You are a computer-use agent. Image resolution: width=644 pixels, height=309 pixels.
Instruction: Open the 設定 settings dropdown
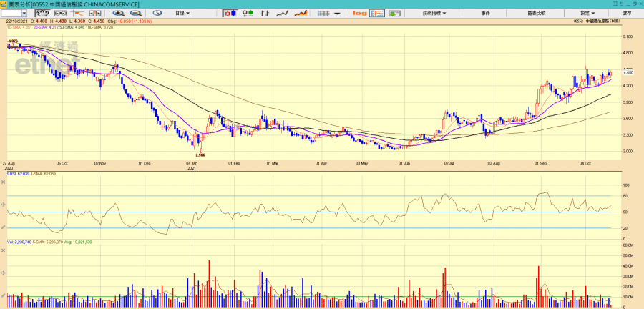pyautogui.click(x=587, y=13)
